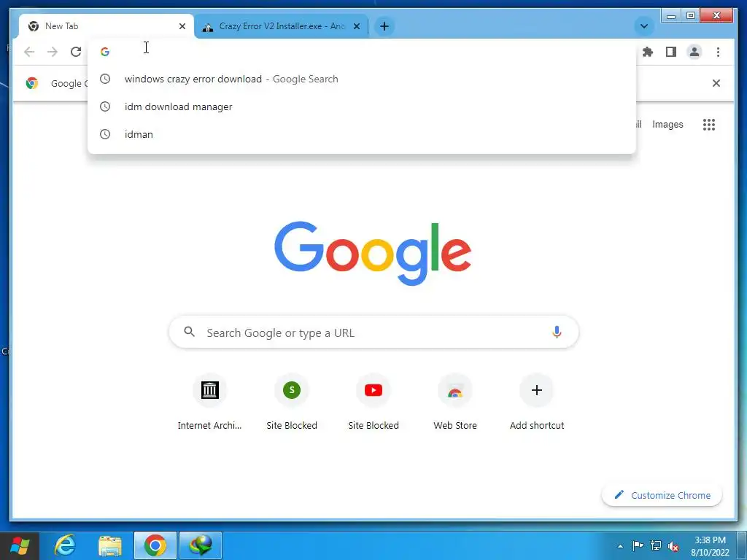Show hidden tray icons arrow
Screen dimensions: 747x560
[x=620, y=546]
